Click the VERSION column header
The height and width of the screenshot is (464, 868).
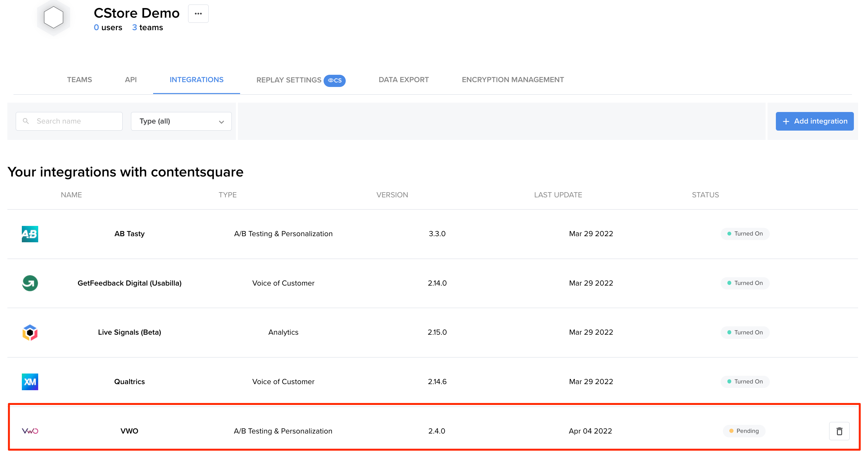[392, 195]
